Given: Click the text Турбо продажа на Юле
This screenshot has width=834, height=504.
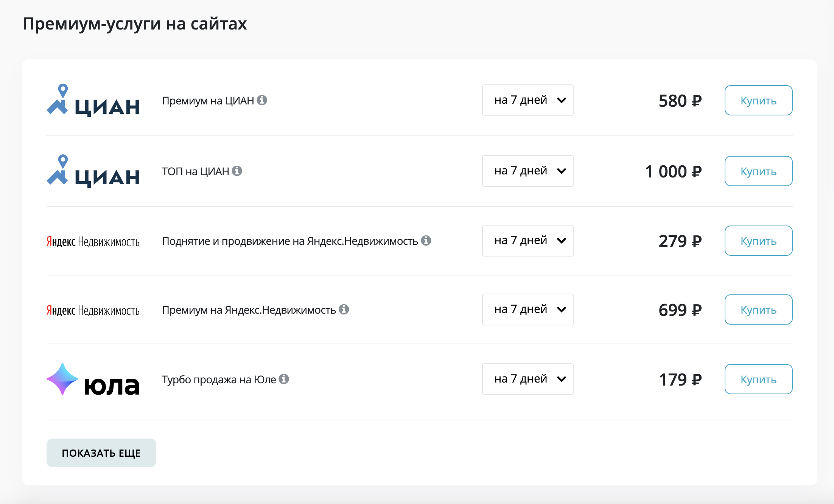Looking at the screenshot, I should click(219, 380).
